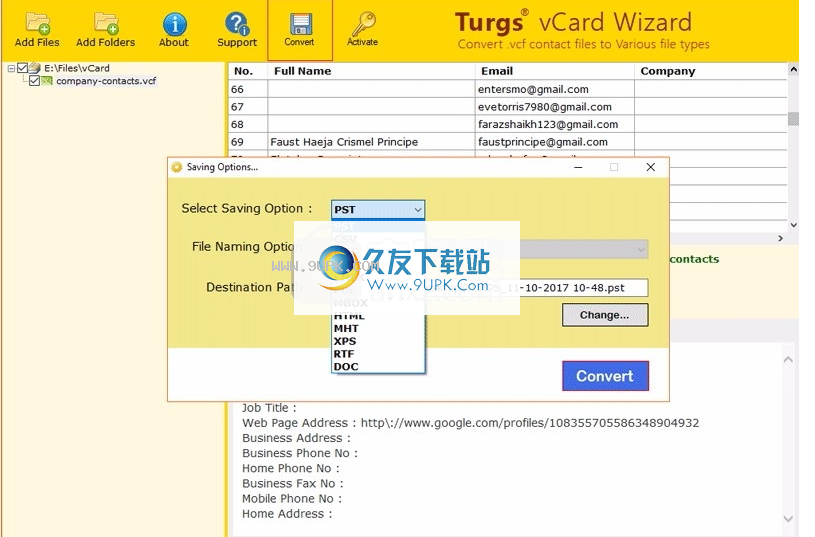Select row number 67 cell
The width and height of the screenshot is (815, 537).
coord(248,107)
